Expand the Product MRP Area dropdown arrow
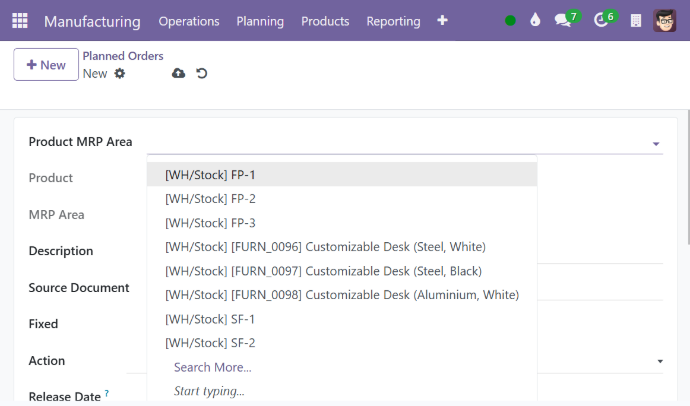This screenshot has width=690, height=406. [656, 144]
